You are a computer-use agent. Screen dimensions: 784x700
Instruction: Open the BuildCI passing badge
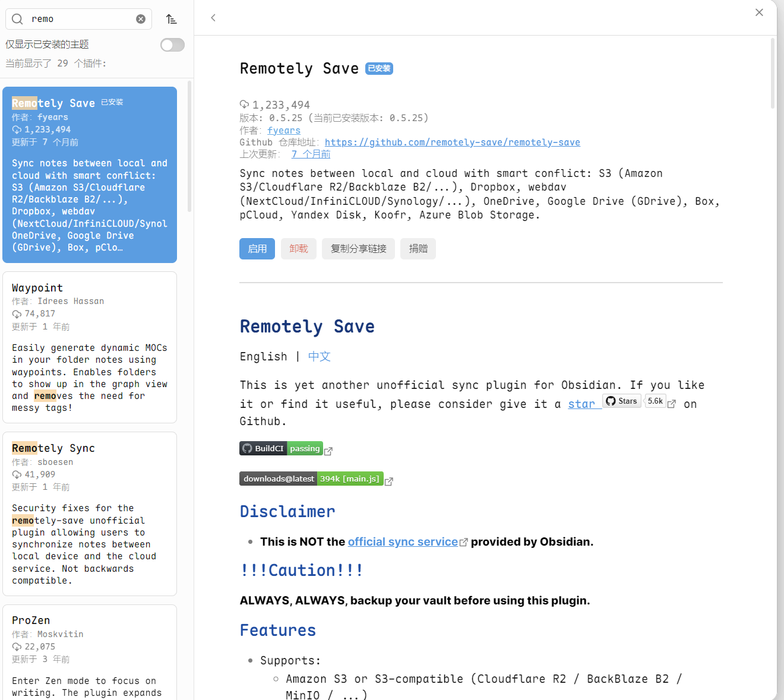(281, 449)
